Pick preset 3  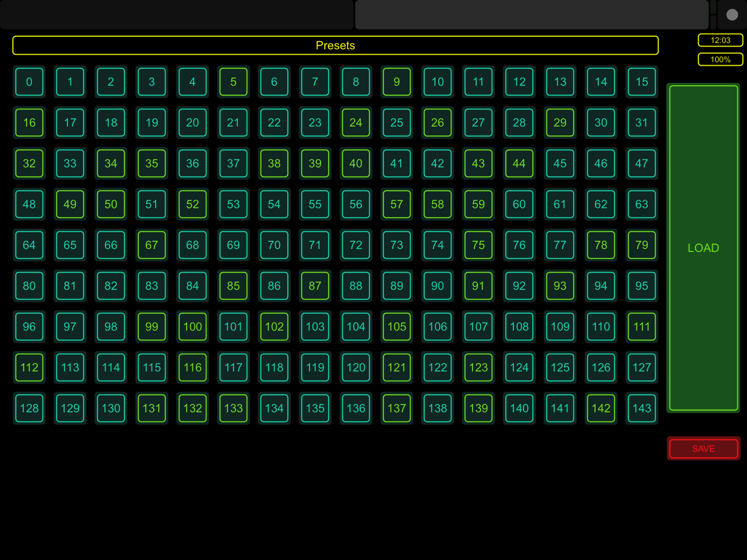pyautogui.click(x=152, y=82)
